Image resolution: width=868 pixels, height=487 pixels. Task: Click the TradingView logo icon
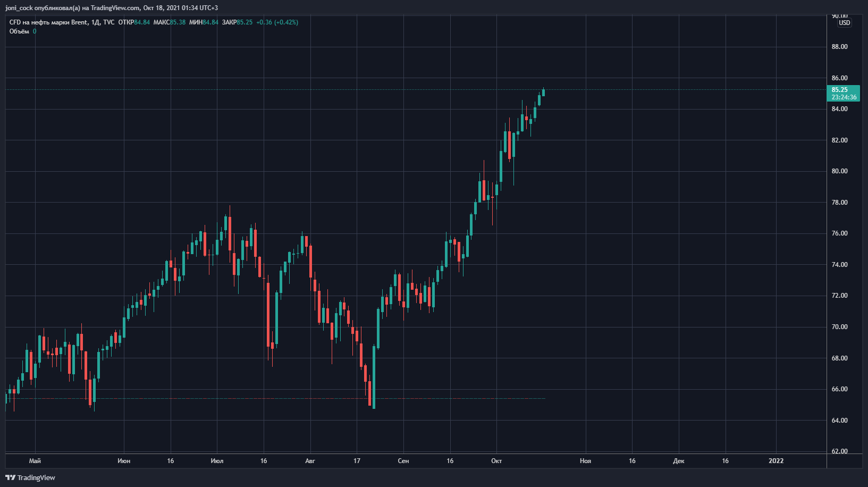tap(10, 477)
